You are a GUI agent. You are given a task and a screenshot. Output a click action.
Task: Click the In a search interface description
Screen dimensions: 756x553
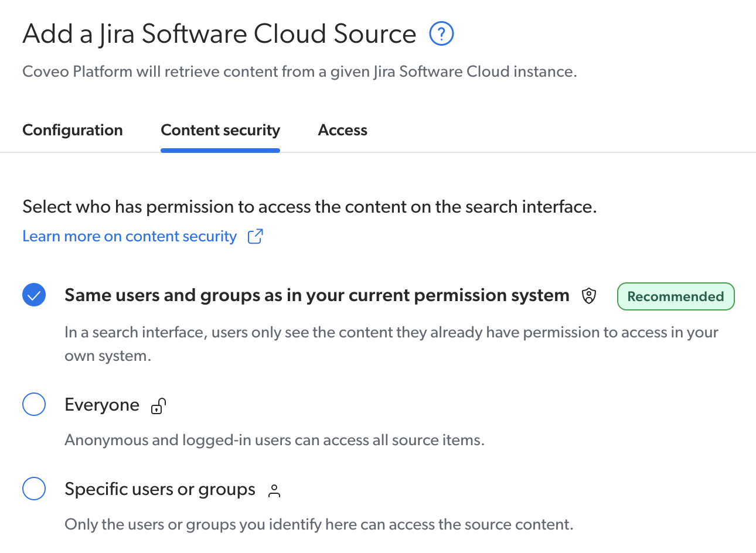coord(391,344)
